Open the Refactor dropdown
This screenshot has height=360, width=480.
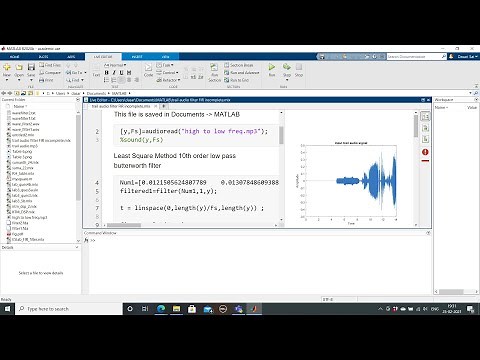pyautogui.click(x=168, y=80)
